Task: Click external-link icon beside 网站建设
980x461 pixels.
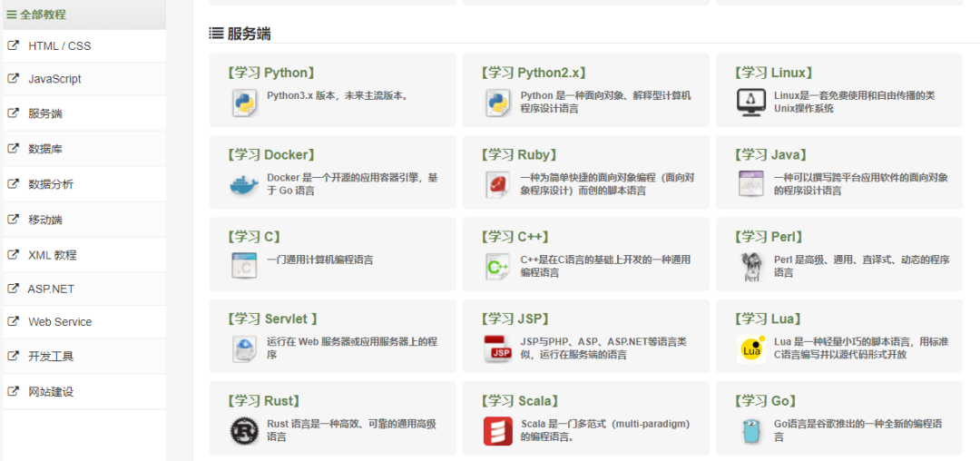Action: [13, 392]
